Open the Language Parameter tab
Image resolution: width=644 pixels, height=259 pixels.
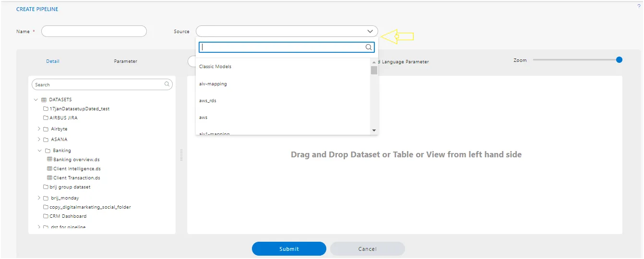(404, 62)
